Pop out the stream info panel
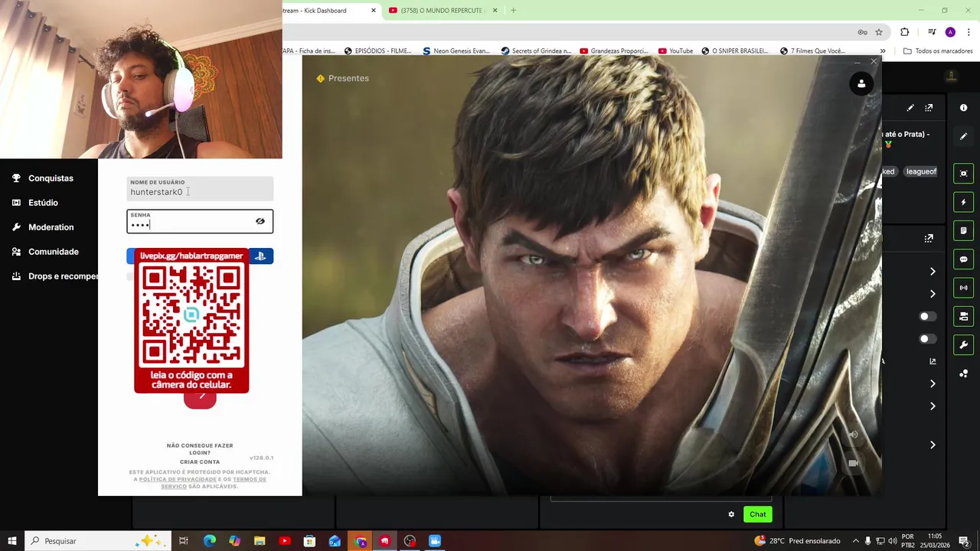Image resolution: width=980 pixels, height=551 pixels. [x=929, y=108]
